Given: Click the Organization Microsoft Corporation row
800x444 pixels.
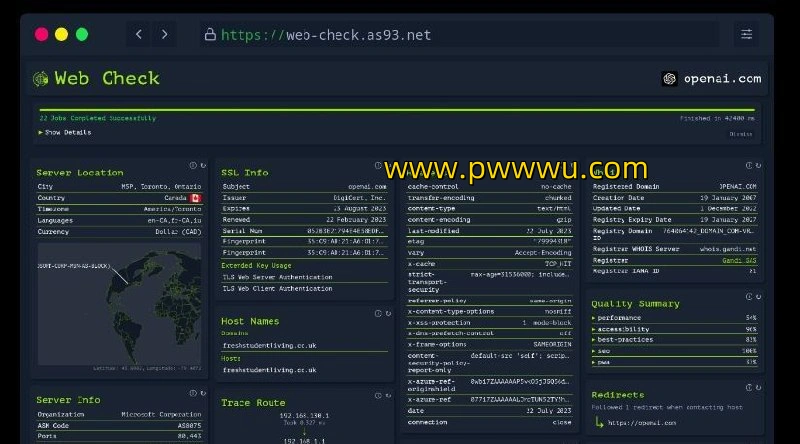Looking at the screenshot, I should click(x=119, y=414).
